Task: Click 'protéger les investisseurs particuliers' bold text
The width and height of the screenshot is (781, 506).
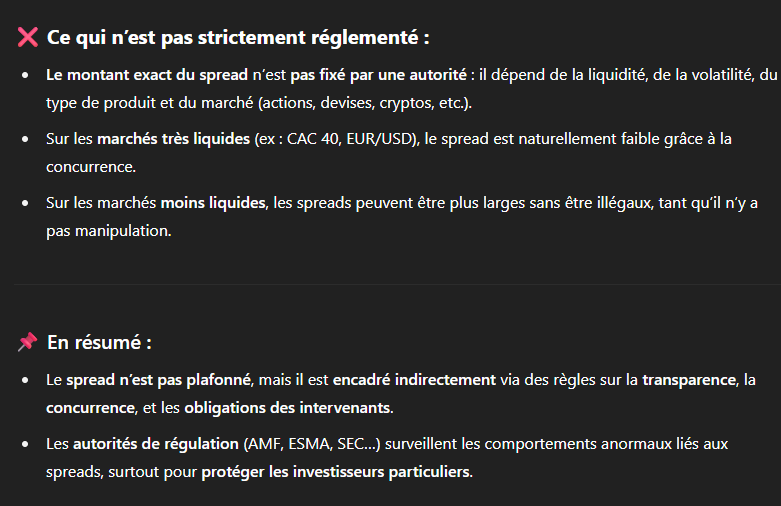Action: (336, 472)
